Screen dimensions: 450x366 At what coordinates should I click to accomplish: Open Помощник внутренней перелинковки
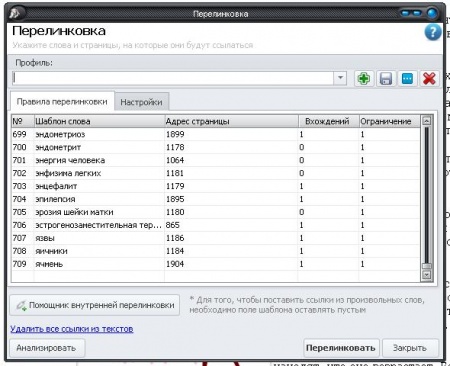pyautogui.click(x=95, y=305)
